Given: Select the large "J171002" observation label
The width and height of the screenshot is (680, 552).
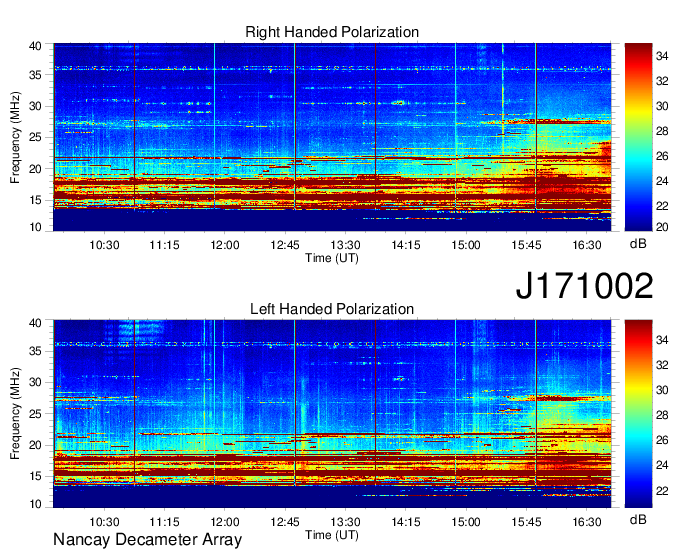Looking at the screenshot, I should tap(584, 286).
